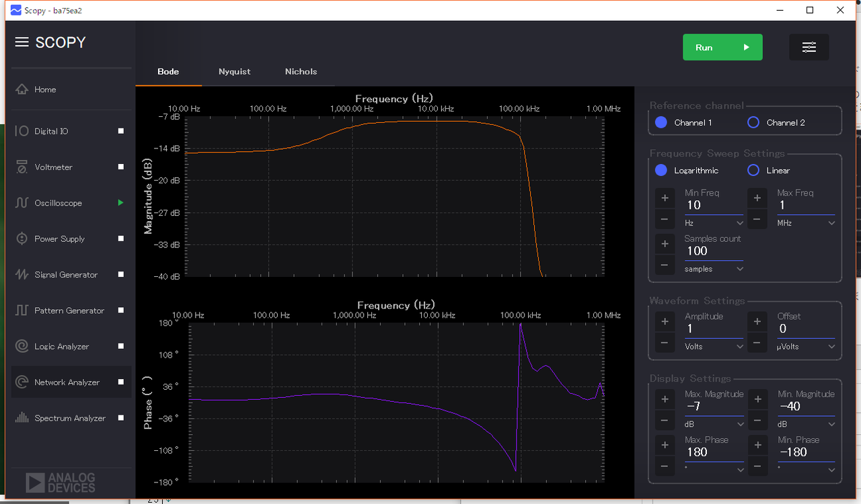This screenshot has height=504, width=861.
Task: Open the Digital IO instrument
Action: tap(51, 131)
